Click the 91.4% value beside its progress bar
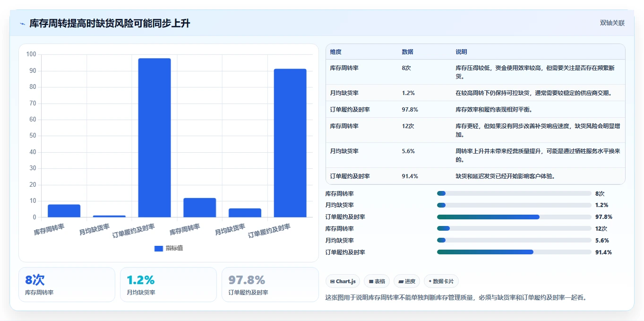The width and height of the screenshot is (644, 321). pyautogui.click(x=603, y=252)
